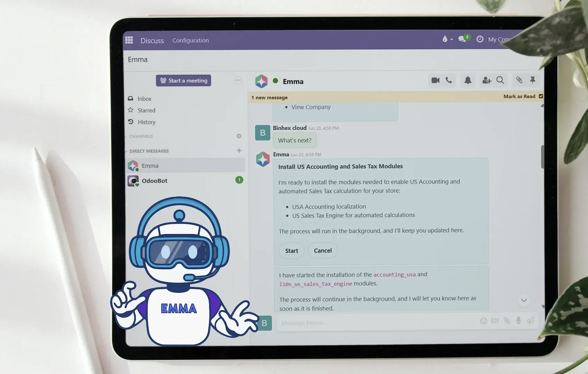Add a direct message with plus icon
The height and width of the screenshot is (374, 588).
[239, 151]
